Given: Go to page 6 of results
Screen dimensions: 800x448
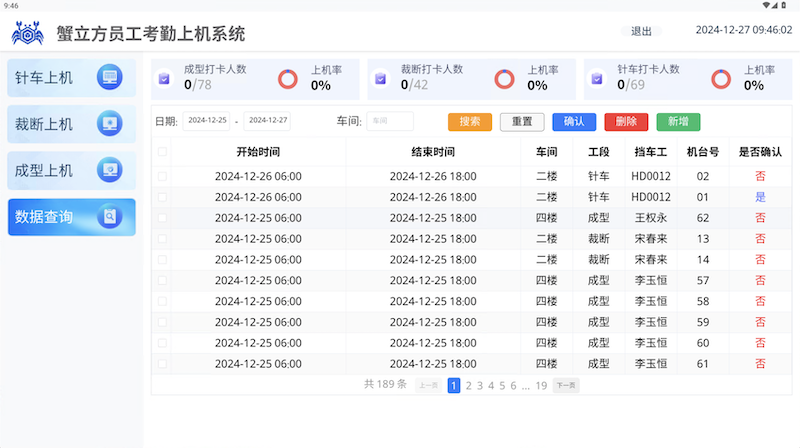Looking at the screenshot, I should pos(513,386).
